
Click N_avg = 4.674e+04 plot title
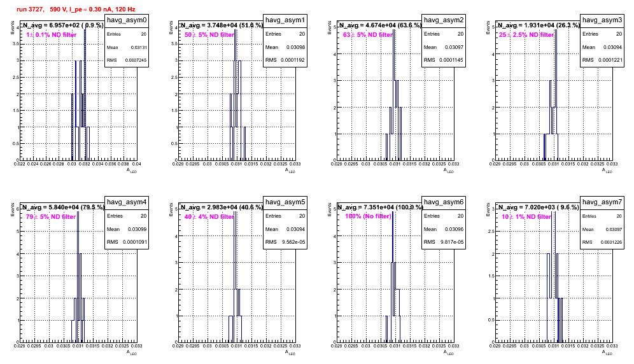(x=380, y=25)
